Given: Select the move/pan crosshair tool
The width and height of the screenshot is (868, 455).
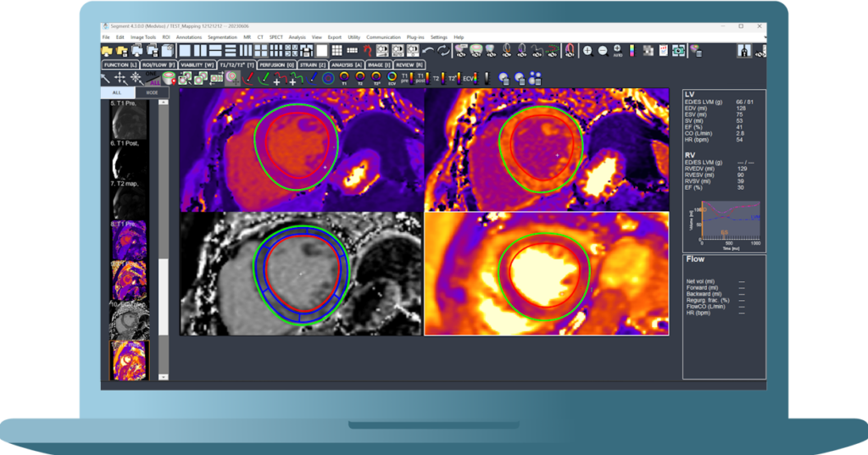Looking at the screenshot, I should click(x=120, y=78).
